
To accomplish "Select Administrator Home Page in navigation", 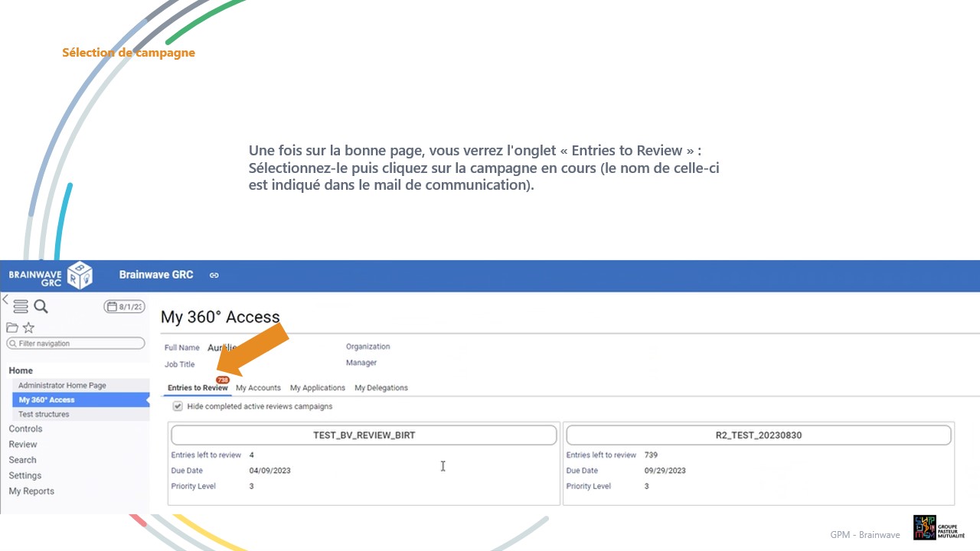I will pos(62,386).
